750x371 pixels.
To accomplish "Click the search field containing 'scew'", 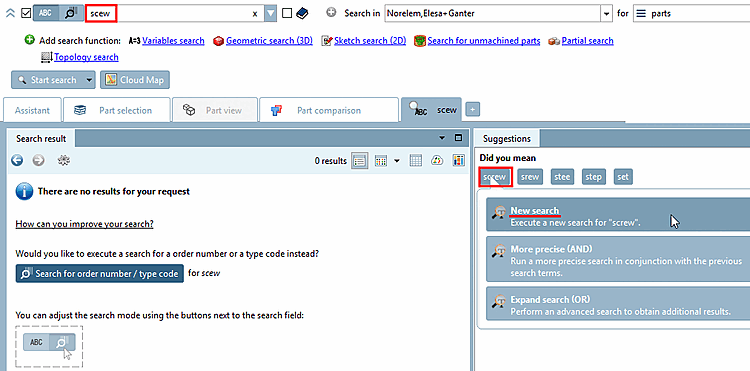I will 175,14.
